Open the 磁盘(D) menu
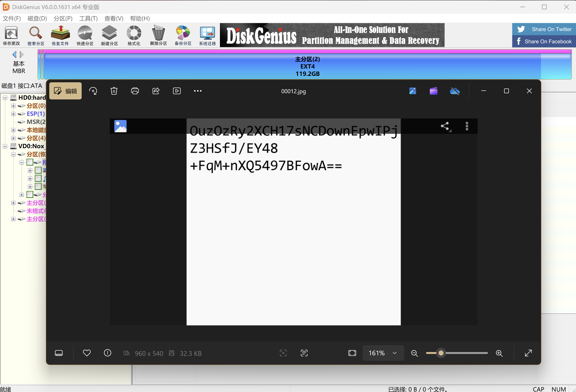This screenshot has height=392, width=576. pos(37,18)
